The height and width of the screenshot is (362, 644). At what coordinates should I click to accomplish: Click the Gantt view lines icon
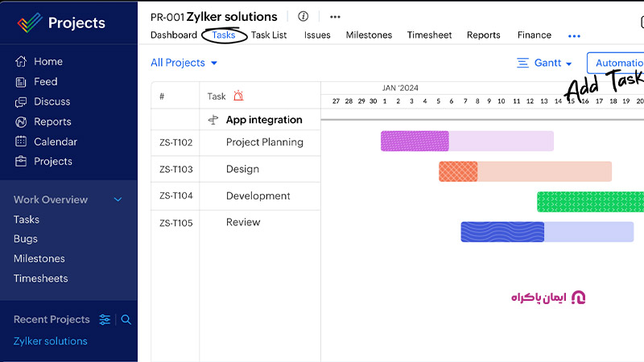tap(522, 63)
